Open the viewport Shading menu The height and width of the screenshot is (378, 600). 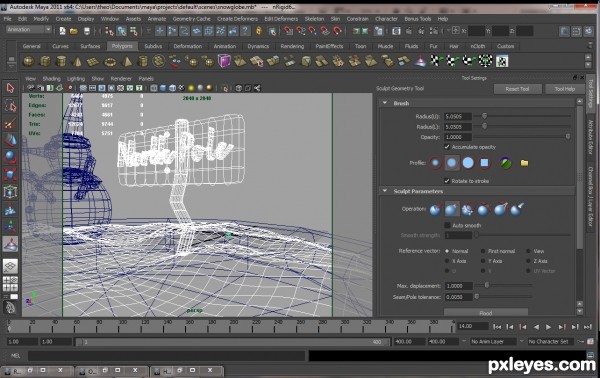(51, 78)
